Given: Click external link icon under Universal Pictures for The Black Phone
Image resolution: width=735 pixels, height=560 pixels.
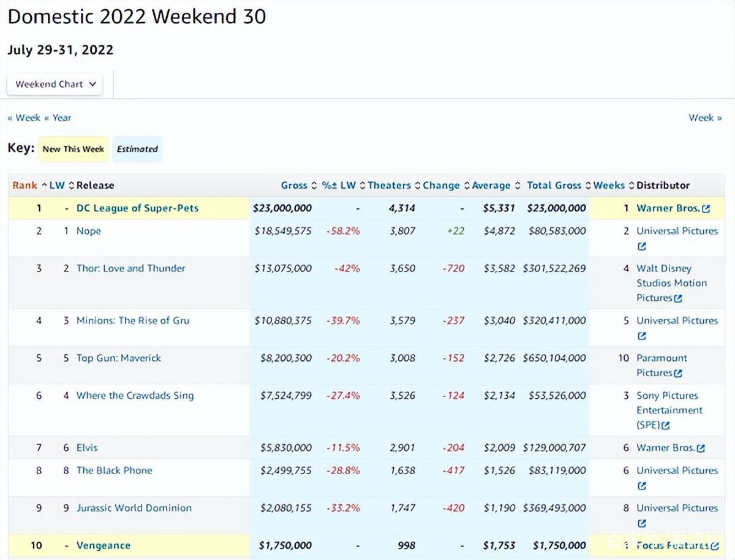Looking at the screenshot, I should pyautogui.click(x=641, y=486).
